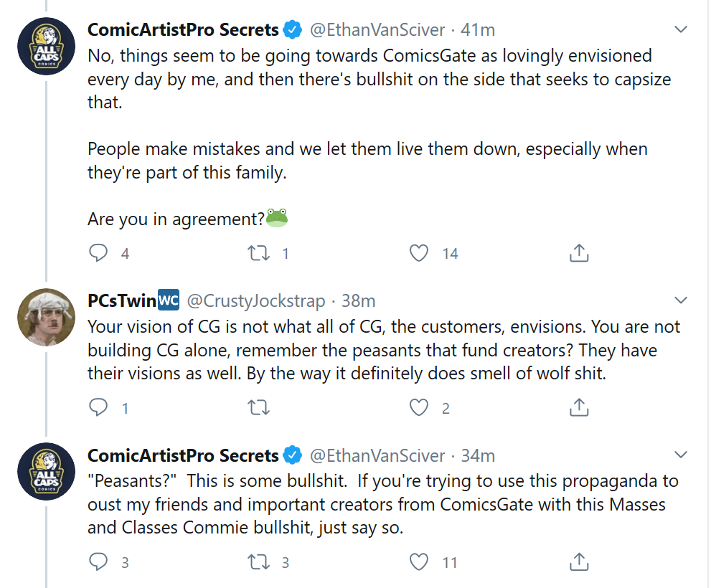Screen dimensions: 716x588
Task: Like the PCsTwin tweet with 2 likes
Action: pos(419,407)
